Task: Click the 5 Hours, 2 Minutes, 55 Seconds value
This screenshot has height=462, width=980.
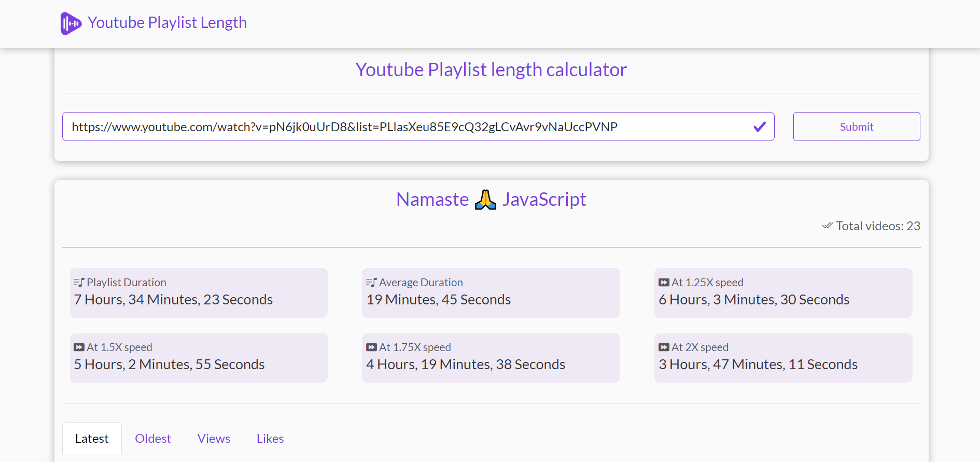Action: coord(169,365)
